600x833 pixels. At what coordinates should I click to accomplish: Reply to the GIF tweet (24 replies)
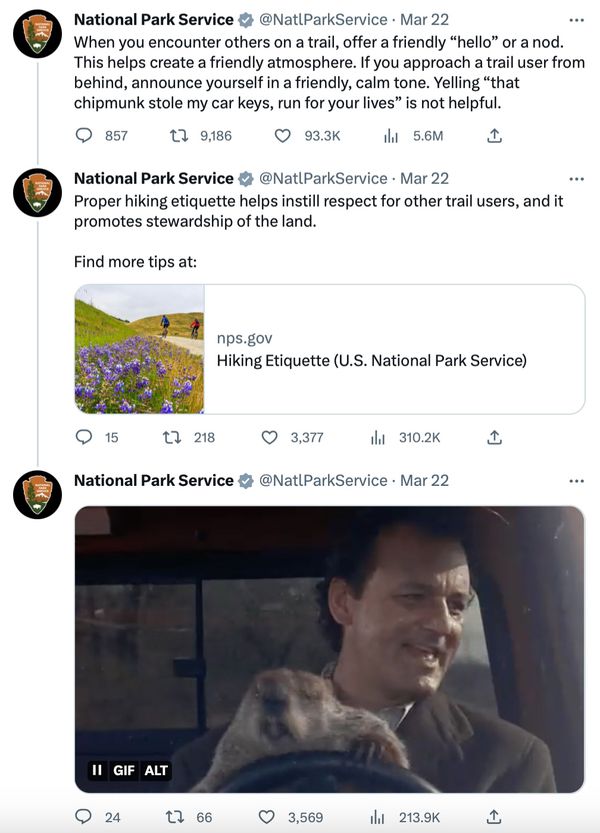(x=83, y=817)
